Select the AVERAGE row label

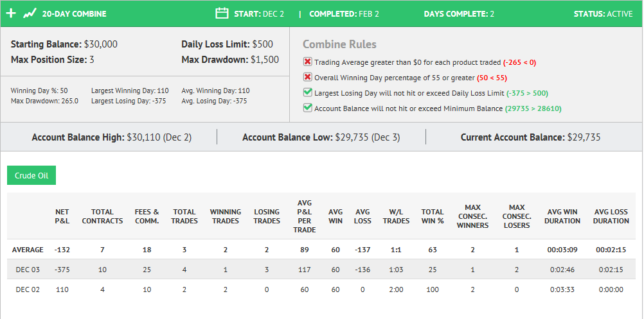[x=28, y=250]
